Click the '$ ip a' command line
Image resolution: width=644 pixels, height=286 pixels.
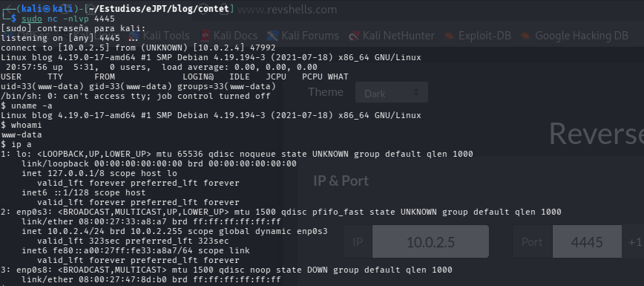coord(16,144)
